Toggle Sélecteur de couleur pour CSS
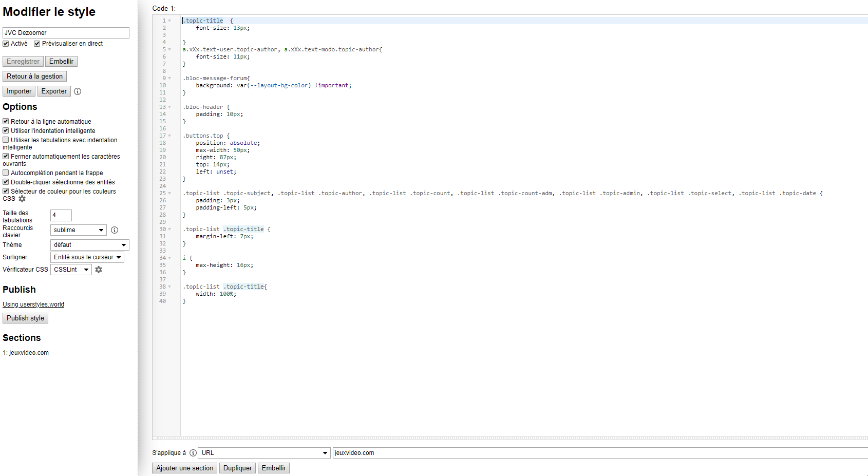Screen dimensions: 868x476 coord(6,192)
